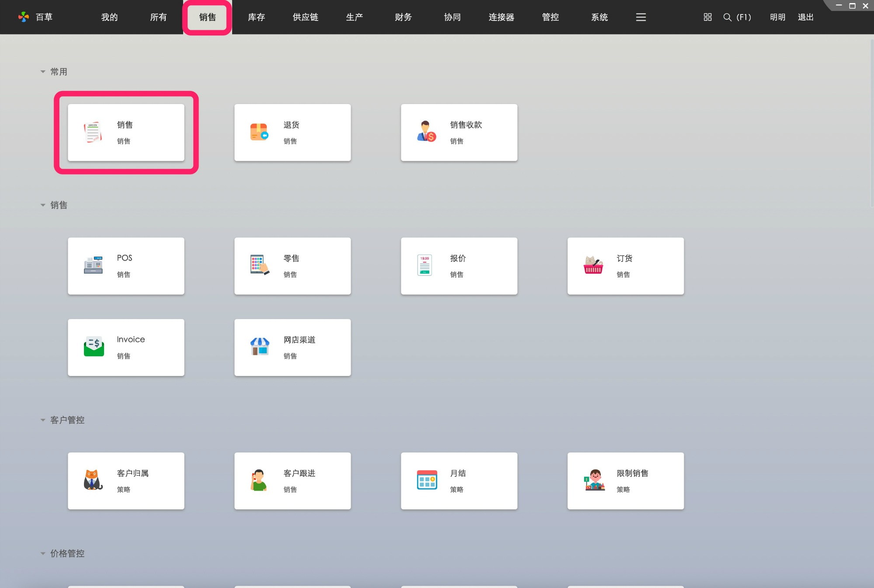Click the 订货 card title text

624,258
